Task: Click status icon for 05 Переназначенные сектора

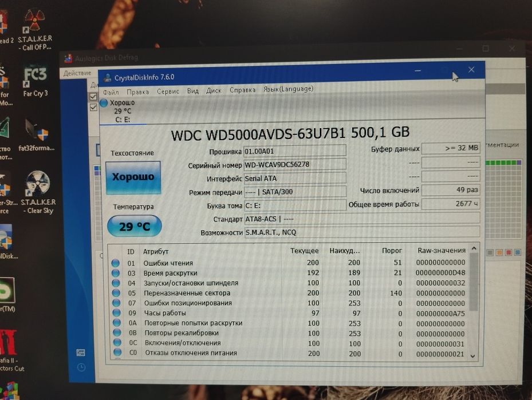Action: click(116, 293)
